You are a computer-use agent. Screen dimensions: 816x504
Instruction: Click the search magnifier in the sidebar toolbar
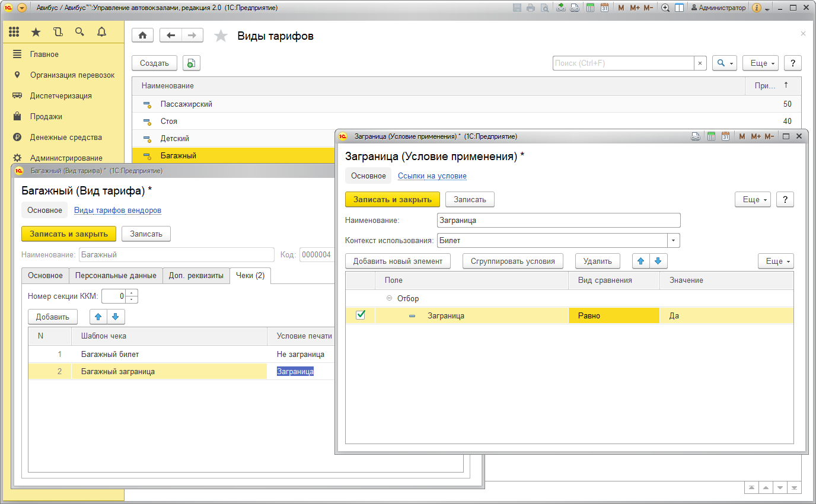coord(79,32)
